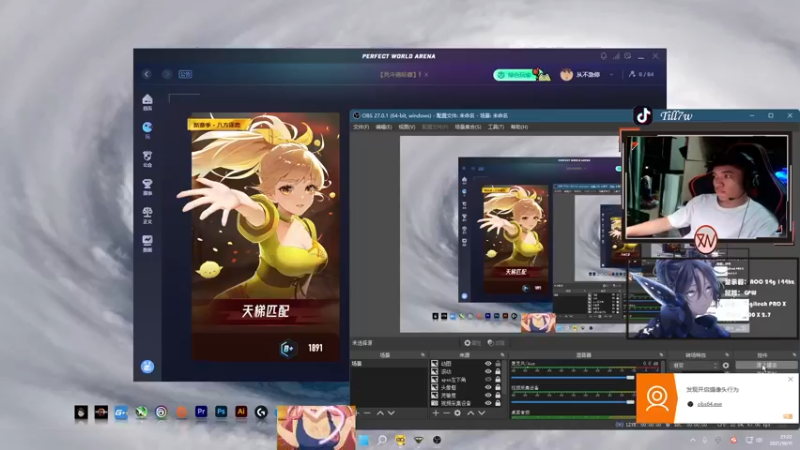The height and width of the screenshot is (450, 800).
Task: Toggle visibility of the apex左下角 source
Action: pos(488,380)
